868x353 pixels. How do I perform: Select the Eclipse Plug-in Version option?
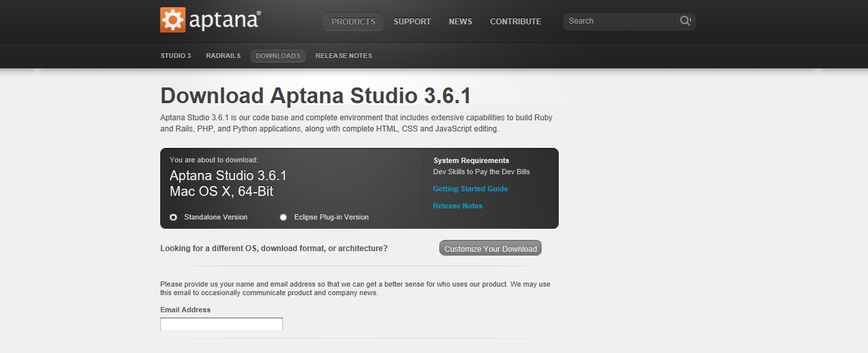coord(284,217)
